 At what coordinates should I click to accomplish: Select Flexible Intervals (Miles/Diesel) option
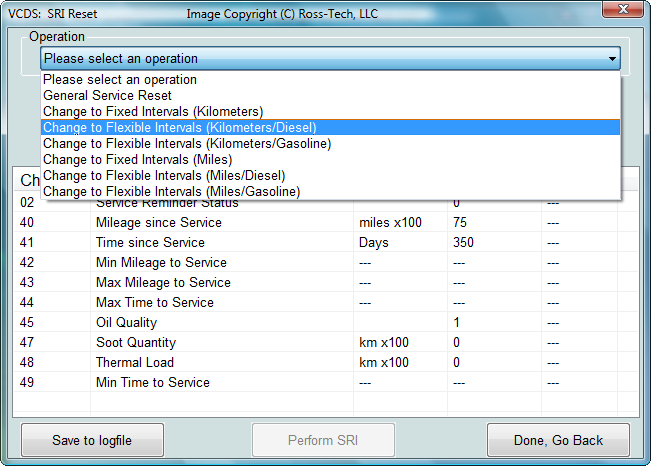(x=165, y=175)
